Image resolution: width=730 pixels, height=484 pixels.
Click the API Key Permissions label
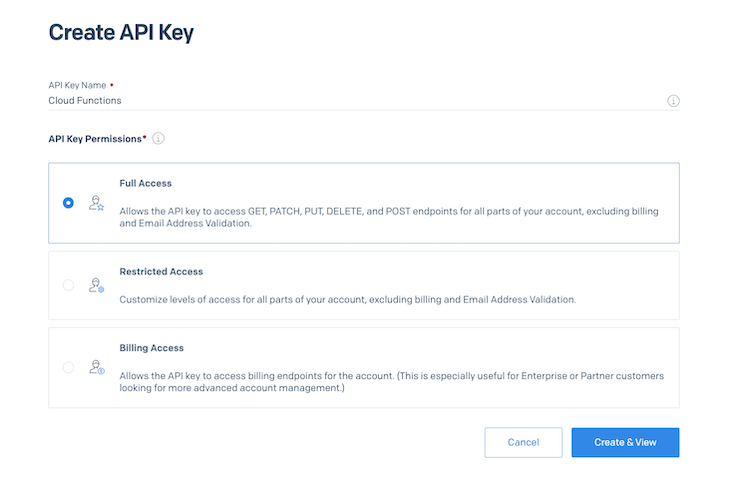95,138
